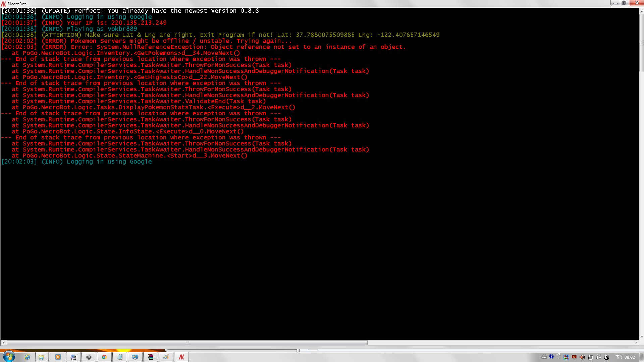Click the horizontal scrollbar right arrow
This screenshot has height=362, width=644.
pyautogui.click(x=636, y=343)
